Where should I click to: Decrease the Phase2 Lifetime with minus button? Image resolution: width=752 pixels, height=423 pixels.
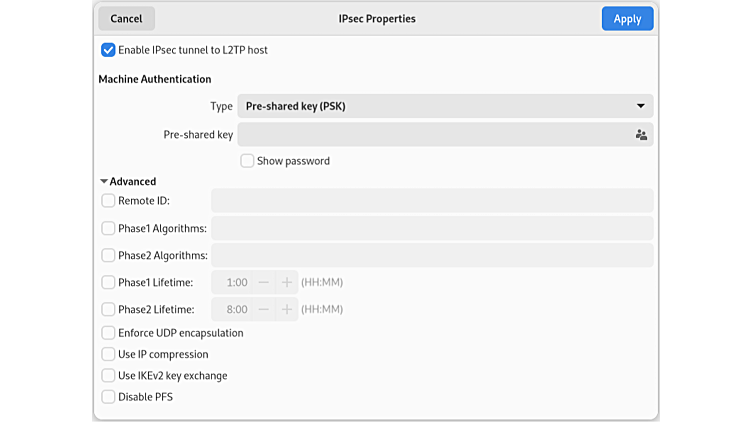coord(264,310)
